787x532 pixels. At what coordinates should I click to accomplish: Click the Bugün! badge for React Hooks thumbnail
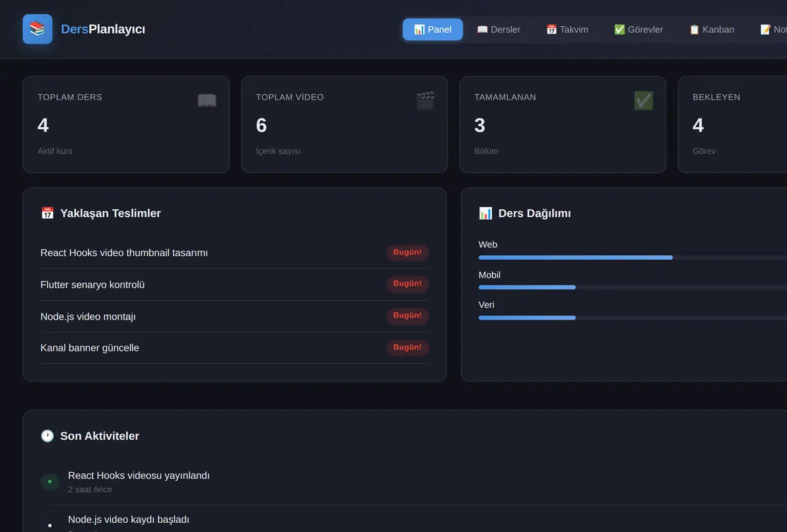(x=407, y=253)
